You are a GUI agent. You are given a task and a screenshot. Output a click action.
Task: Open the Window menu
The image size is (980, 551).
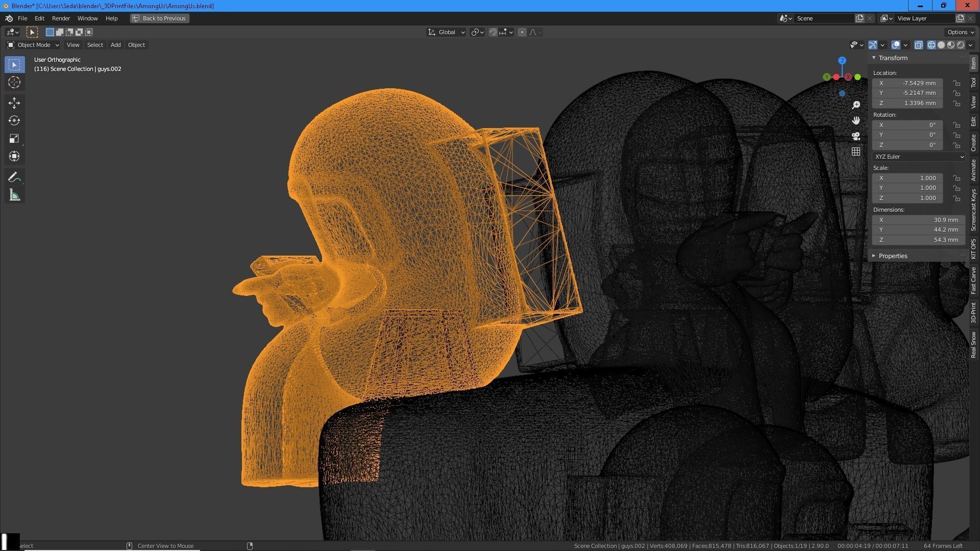(x=87, y=18)
